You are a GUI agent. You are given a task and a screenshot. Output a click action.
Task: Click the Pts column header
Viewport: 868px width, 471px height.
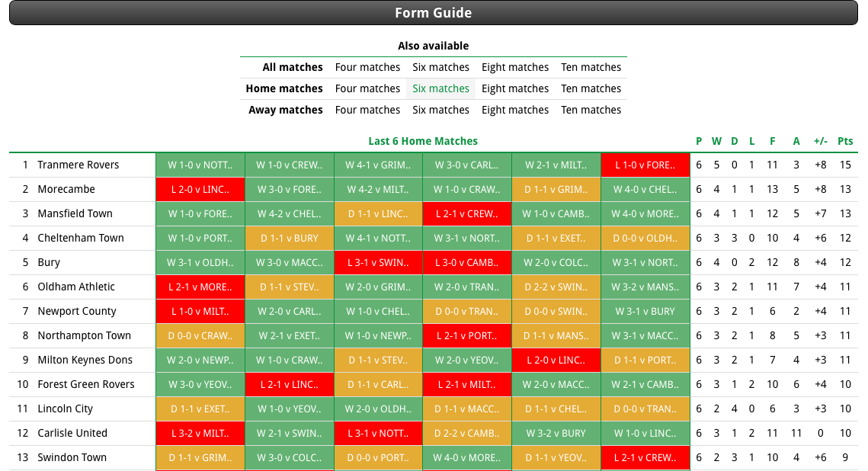[845, 141]
